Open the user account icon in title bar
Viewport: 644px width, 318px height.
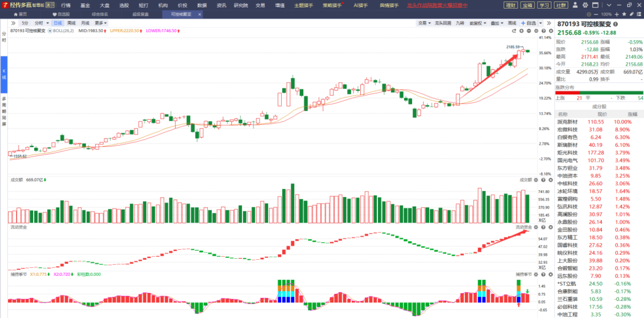[576, 5]
